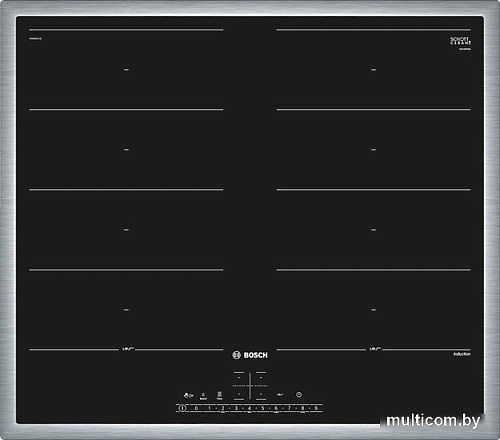Set power level 0 on the slider
500x440 pixels.
(196, 408)
